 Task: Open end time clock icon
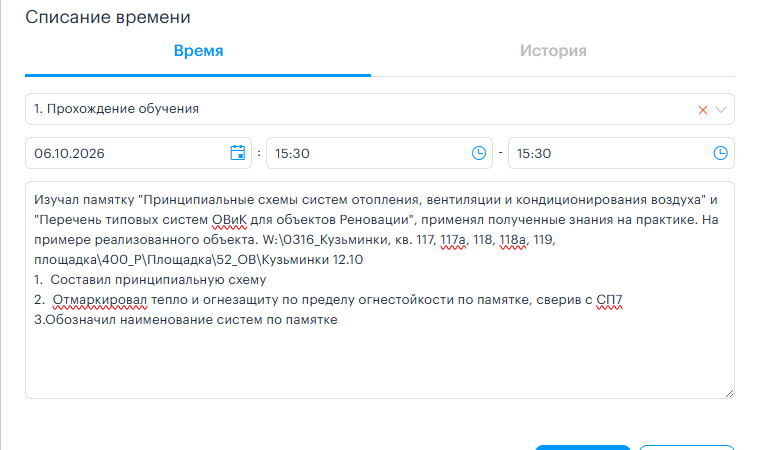click(x=720, y=153)
